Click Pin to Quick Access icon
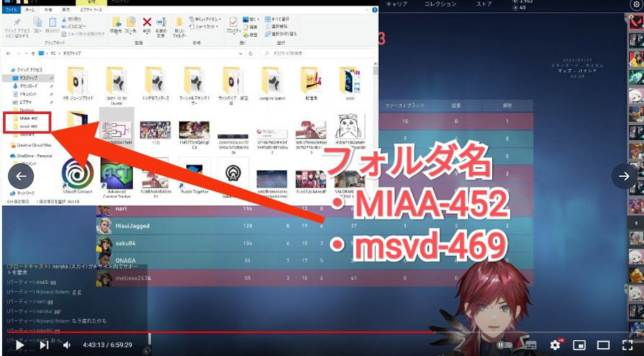Screen dimensions: 644x356 [17, 22]
